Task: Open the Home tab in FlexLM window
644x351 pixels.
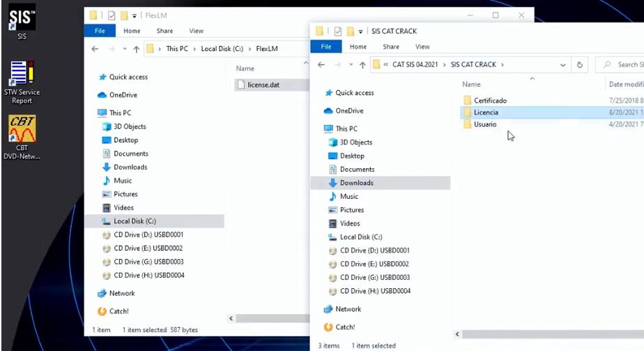Action: (x=132, y=31)
